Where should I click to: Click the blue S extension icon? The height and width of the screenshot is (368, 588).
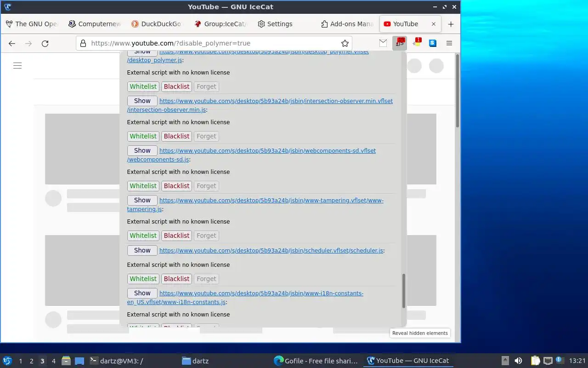pyautogui.click(x=433, y=43)
